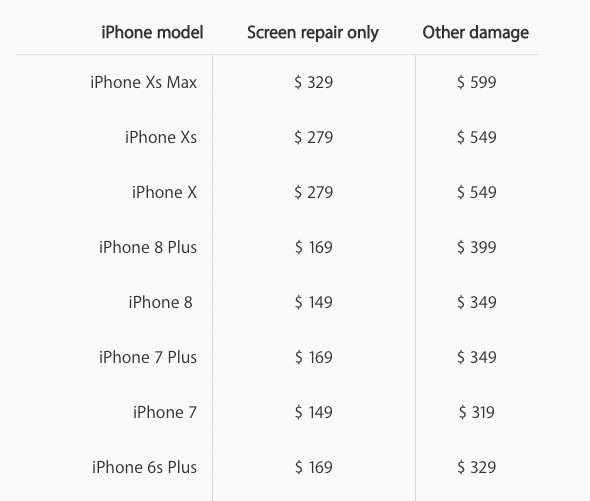Screen dimensions: 590x501
Task: Select the iPhone X model name
Action: click(x=164, y=192)
